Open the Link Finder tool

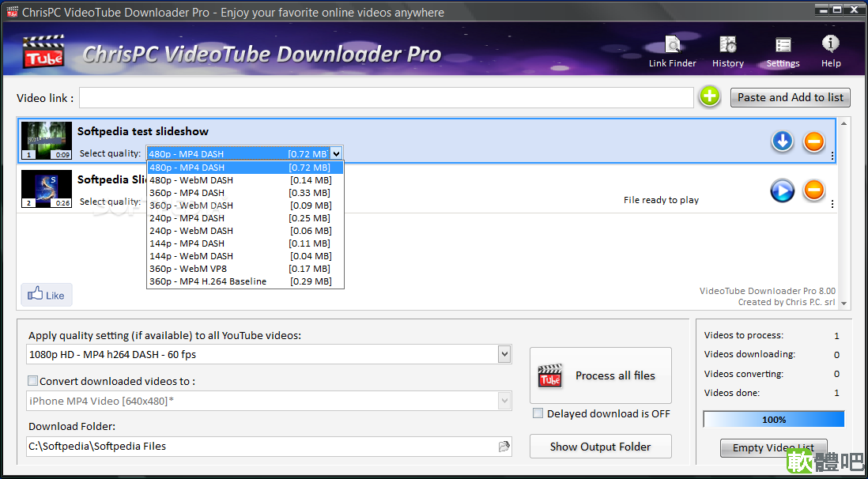pos(673,51)
